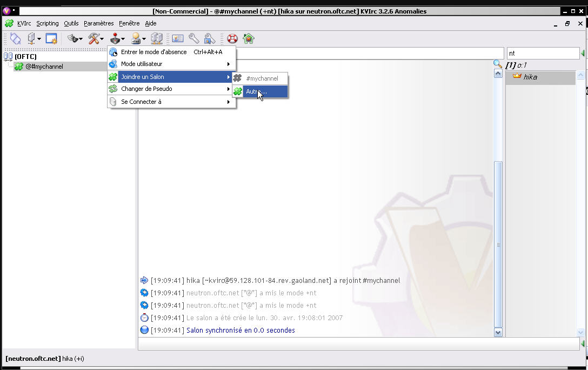Viewport: 588px width, 370px height.
Task: Click the wrench with picture toolbar icon
Action: (210, 38)
